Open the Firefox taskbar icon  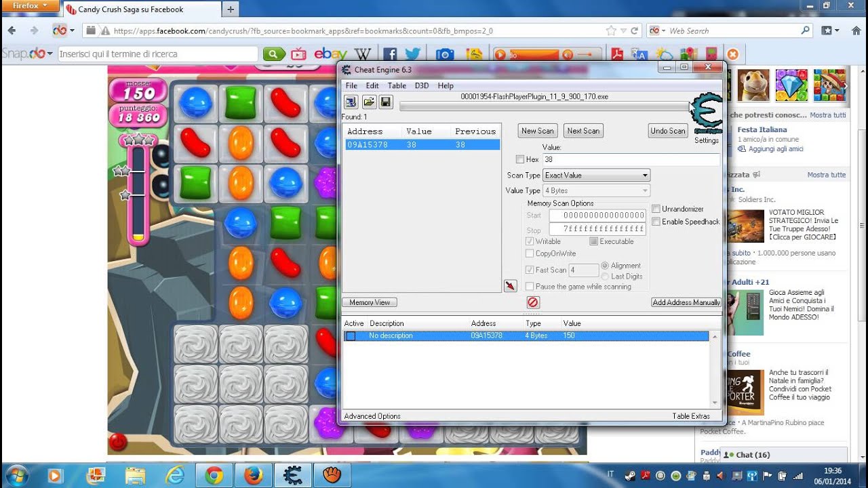pyautogui.click(x=254, y=476)
